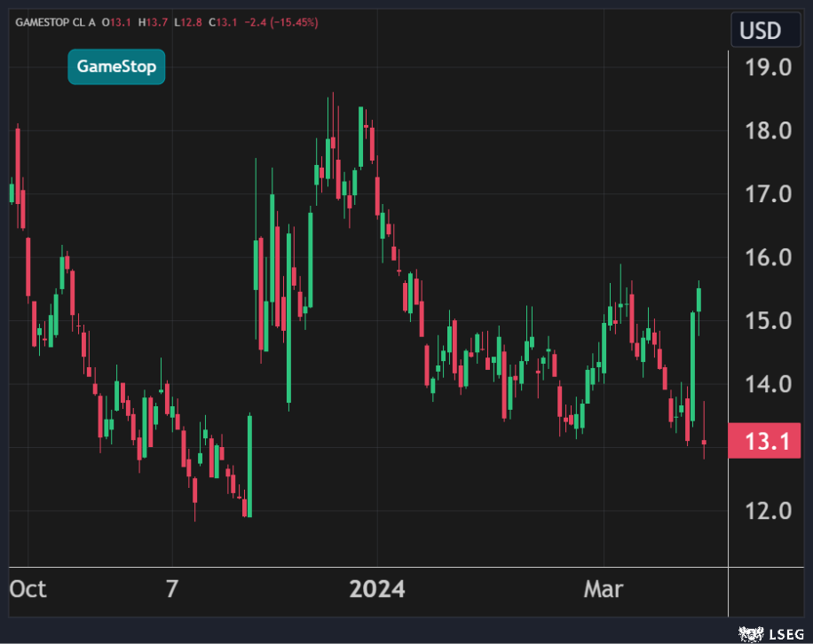Click the teal GameStop label badge

click(116, 67)
